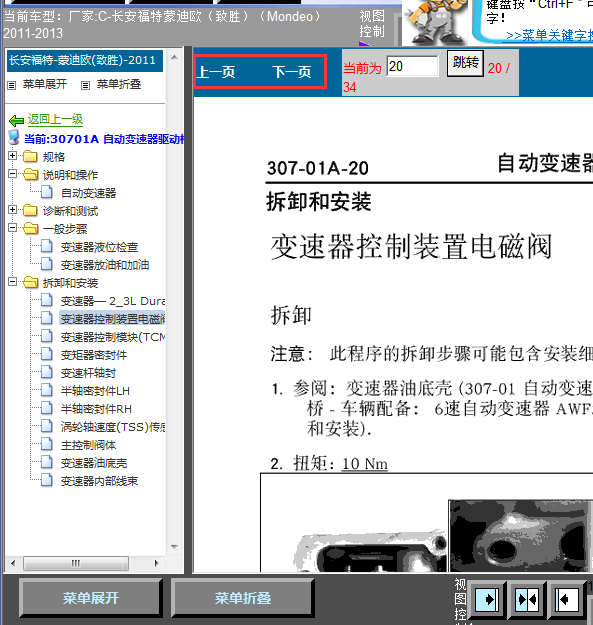The height and width of the screenshot is (625, 593).
Task: Open 变速器内部线束 document
Action: click(99, 481)
